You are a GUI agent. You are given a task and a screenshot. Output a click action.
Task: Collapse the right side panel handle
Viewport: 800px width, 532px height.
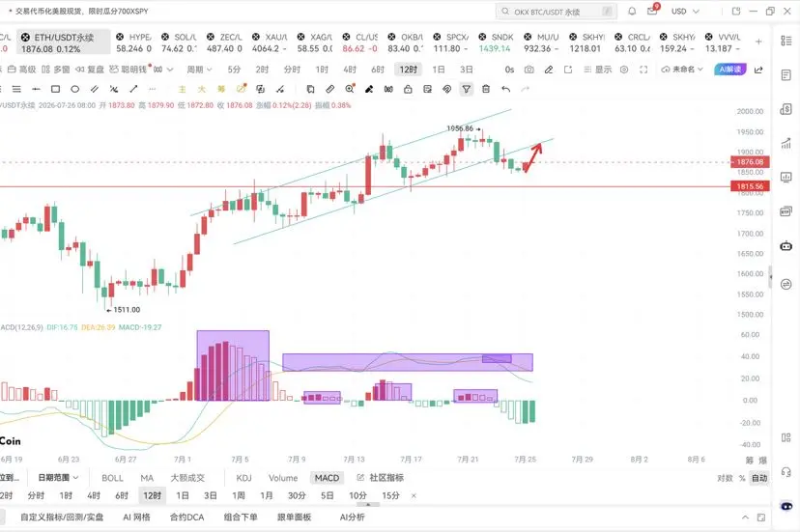(770, 277)
